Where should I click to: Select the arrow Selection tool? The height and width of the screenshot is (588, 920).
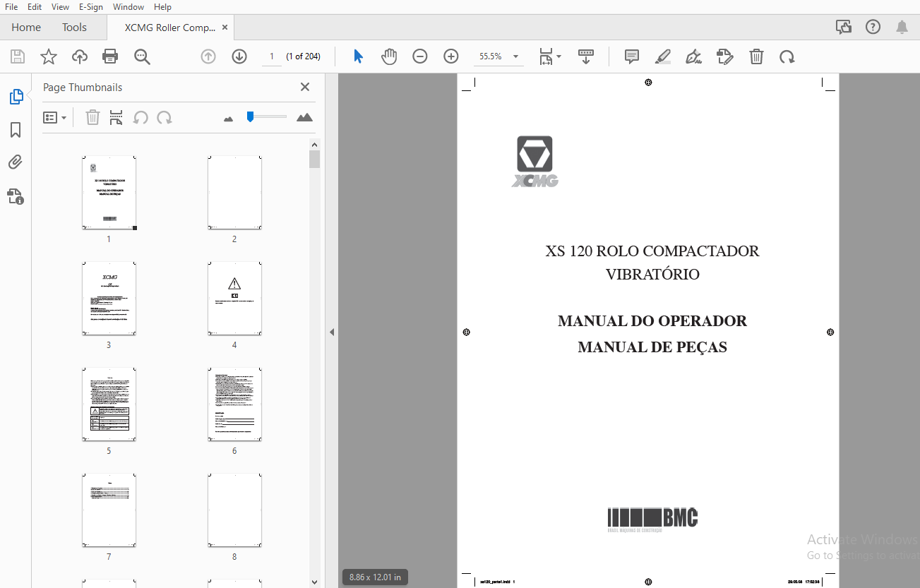[x=358, y=56]
